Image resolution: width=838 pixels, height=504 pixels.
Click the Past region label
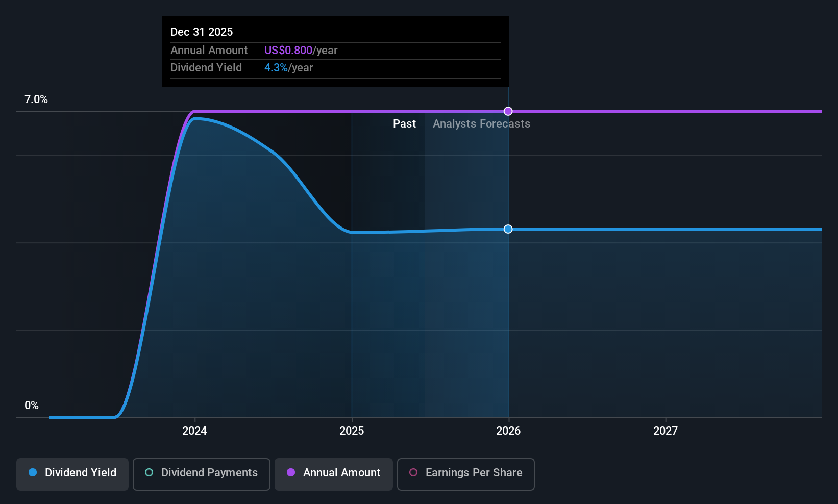pos(404,123)
